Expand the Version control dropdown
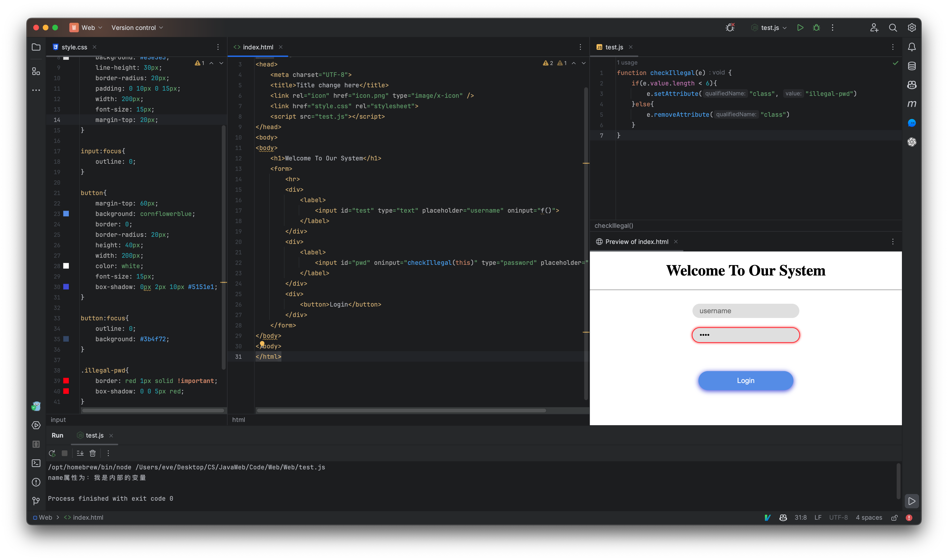The image size is (948, 560). click(x=137, y=28)
